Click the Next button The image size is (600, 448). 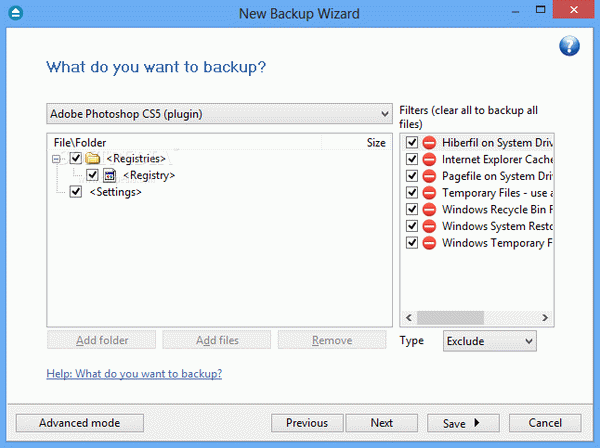tap(381, 423)
